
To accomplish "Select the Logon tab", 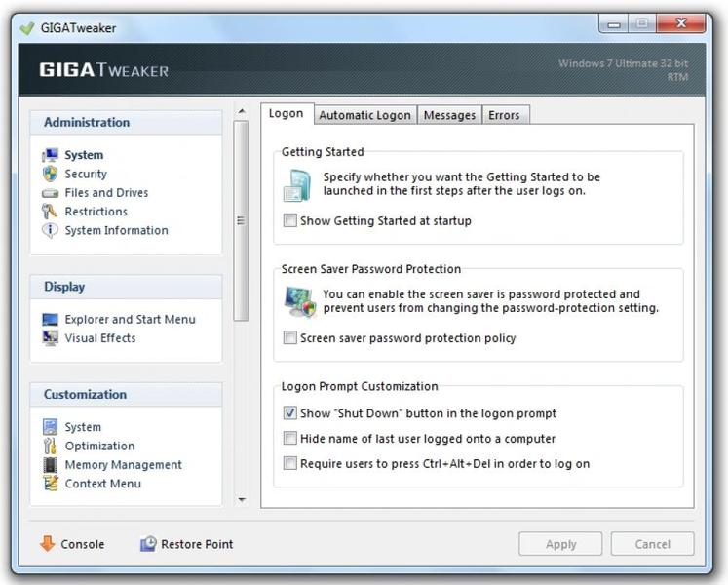I will (x=287, y=113).
